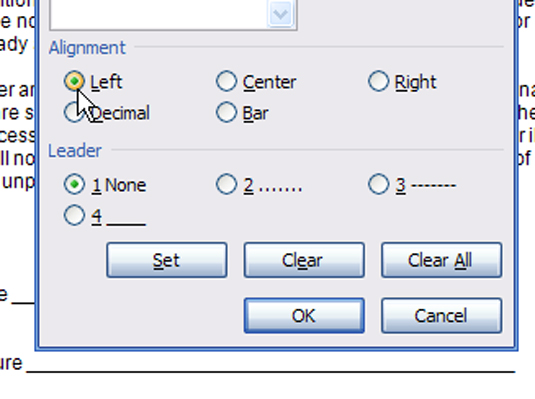Click the Clear All button
This screenshot has height=399, width=535.
[442, 260]
